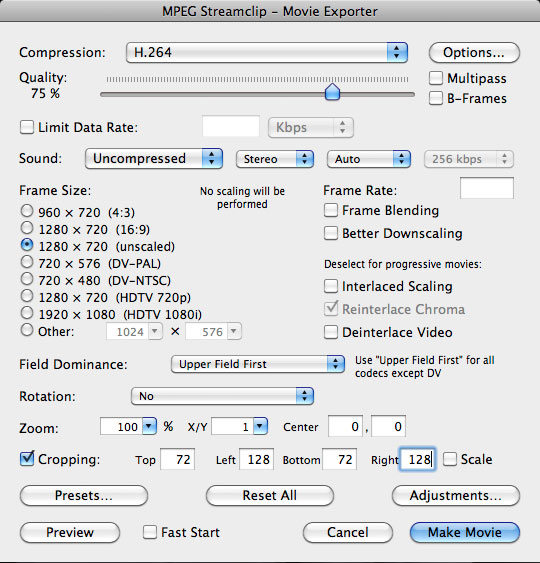Image resolution: width=540 pixels, height=563 pixels.
Task: Enable the Interlaced Scaling checkbox
Action: click(331, 286)
